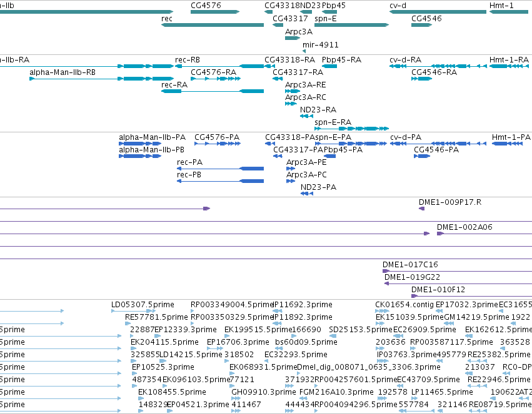Select the CG43317 gene glyph
This screenshot has height=414, width=532.
(278, 25)
